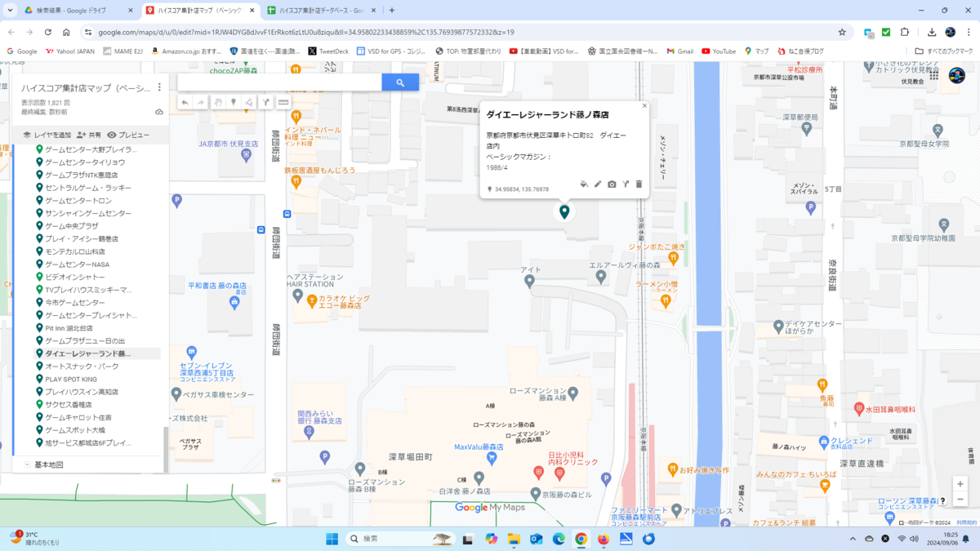Open Microsoft Edge from the taskbar
Screen dimensions: 980x551
(x=559, y=539)
